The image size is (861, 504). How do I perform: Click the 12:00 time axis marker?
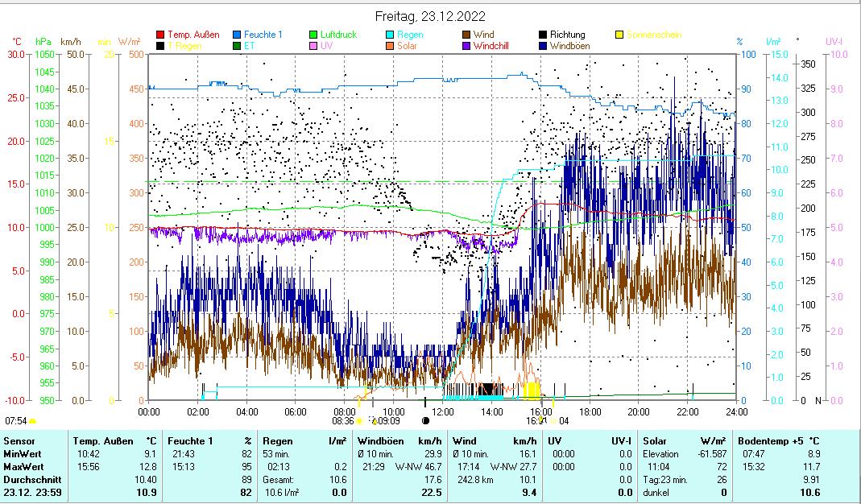pos(443,411)
